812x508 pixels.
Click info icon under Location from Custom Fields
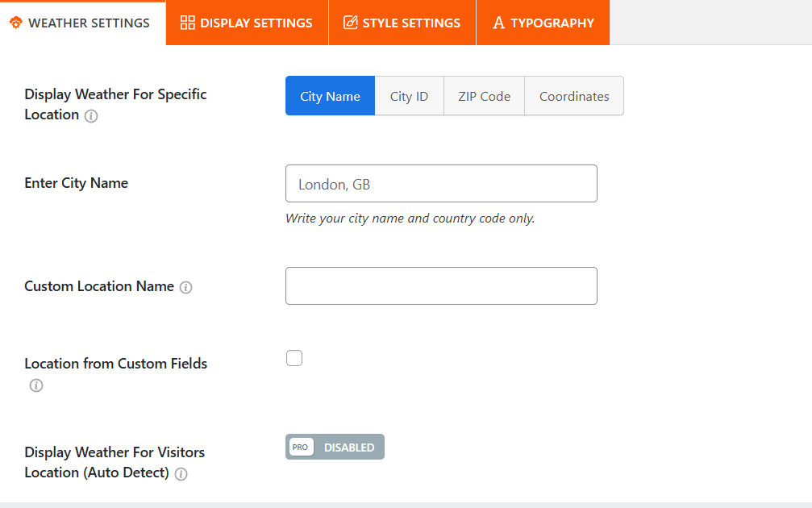(x=35, y=385)
